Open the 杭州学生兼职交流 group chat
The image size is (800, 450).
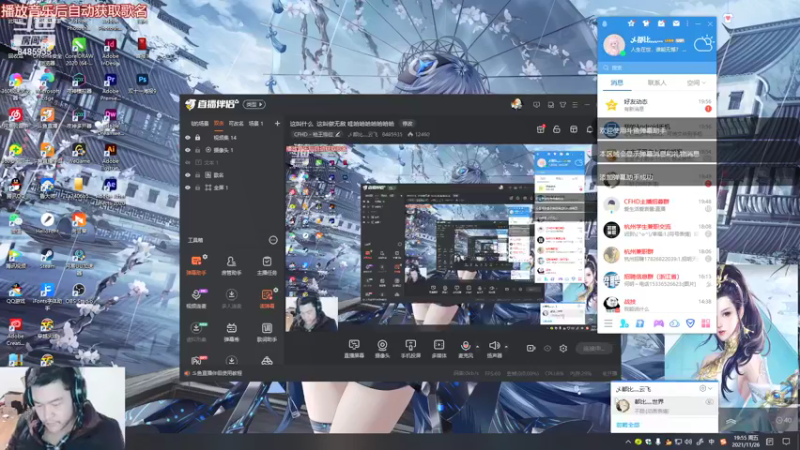[657, 230]
